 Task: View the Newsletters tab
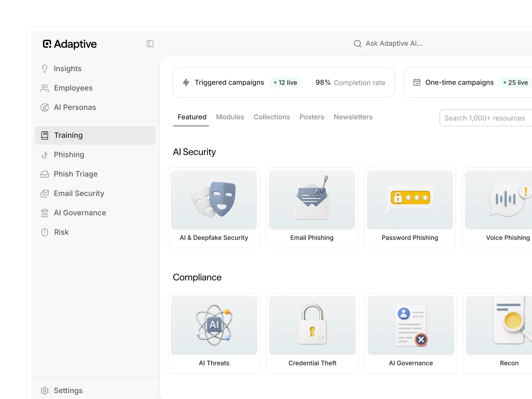pos(353,117)
